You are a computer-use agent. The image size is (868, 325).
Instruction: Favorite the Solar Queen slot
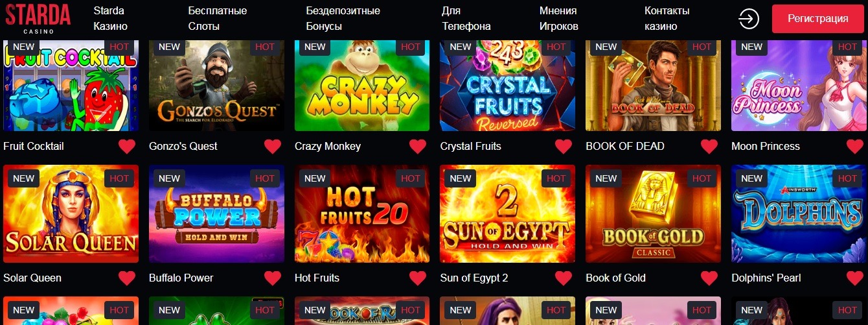[x=127, y=278]
